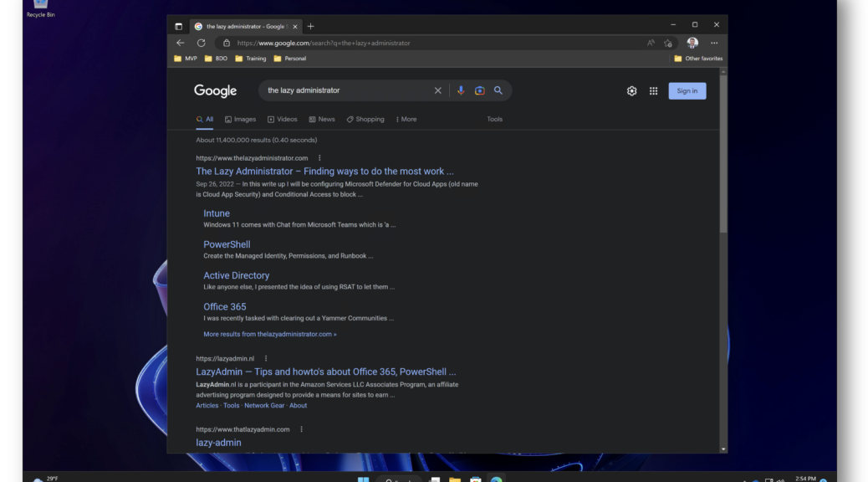Expand the More search categories menu

tap(406, 119)
